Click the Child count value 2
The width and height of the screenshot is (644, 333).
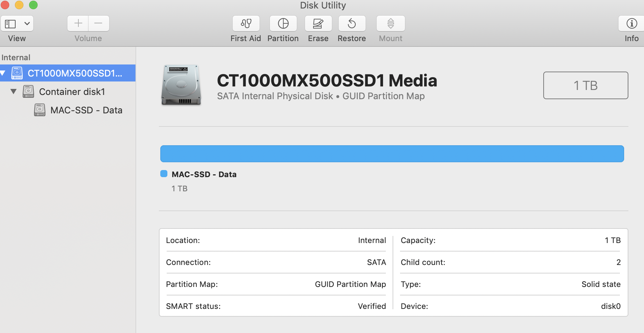point(618,262)
